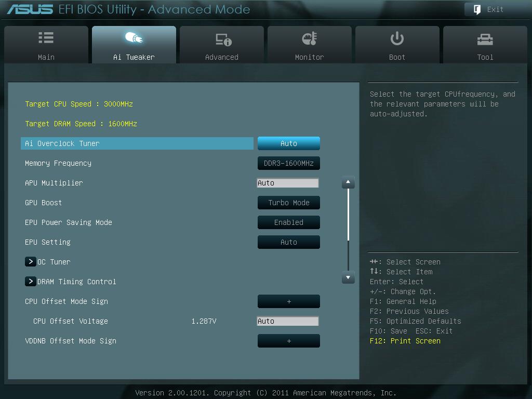Select the CPU Offset Voltage label
Image resolution: width=532 pixels, height=399 pixels.
[x=70, y=321]
